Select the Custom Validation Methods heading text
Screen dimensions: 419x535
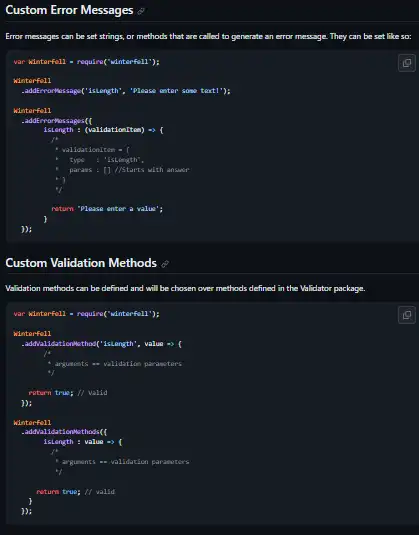81,263
